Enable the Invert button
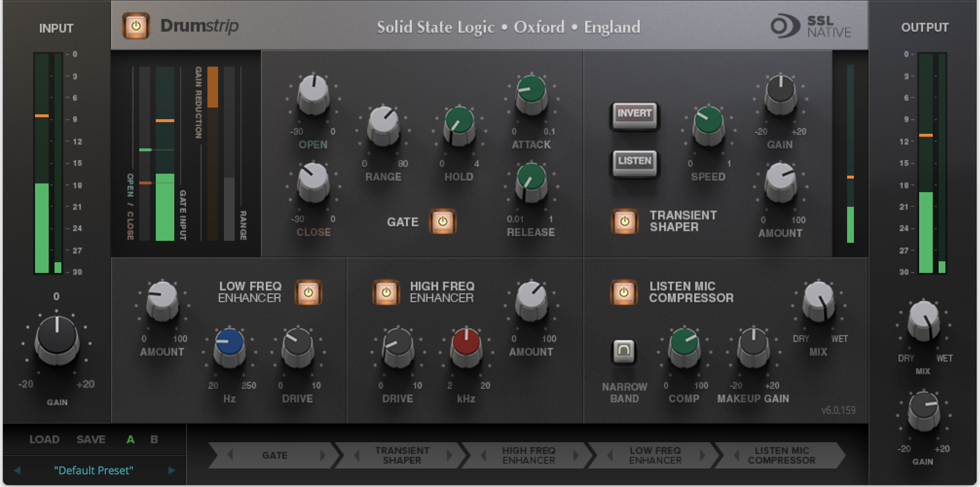Screen dimensions: 980x487 pyautogui.click(x=634, y=114)
